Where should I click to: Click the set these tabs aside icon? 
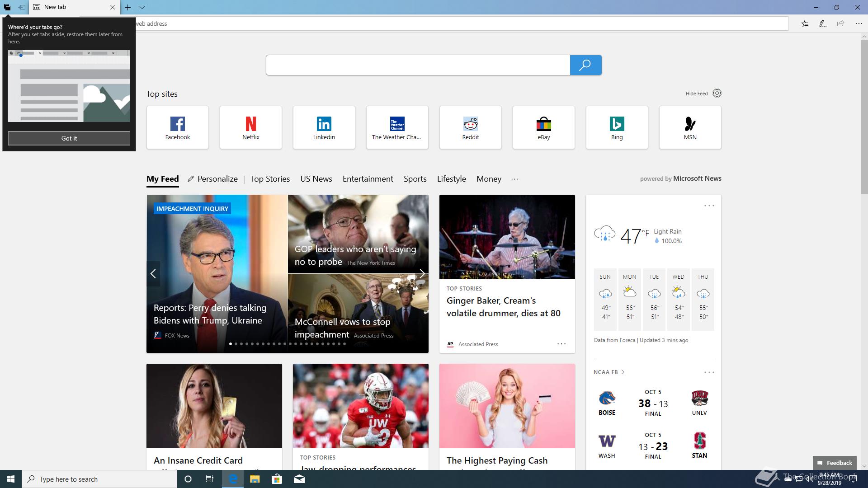(22, 7)
